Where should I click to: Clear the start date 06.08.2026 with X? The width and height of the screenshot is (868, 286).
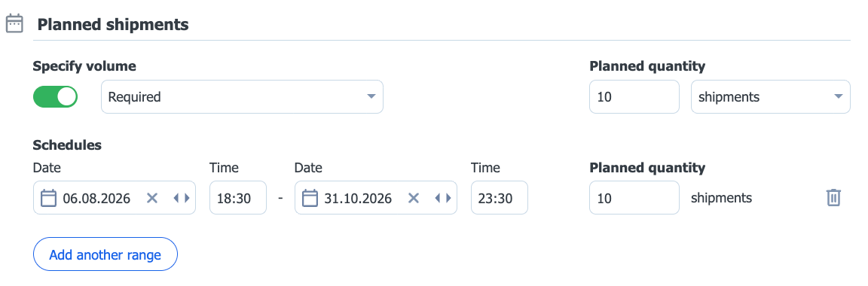tap(152, 198)
